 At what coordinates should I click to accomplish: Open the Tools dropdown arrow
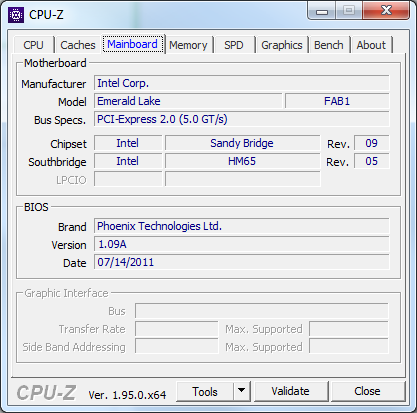pyautogui.click(x=242, y=391)
